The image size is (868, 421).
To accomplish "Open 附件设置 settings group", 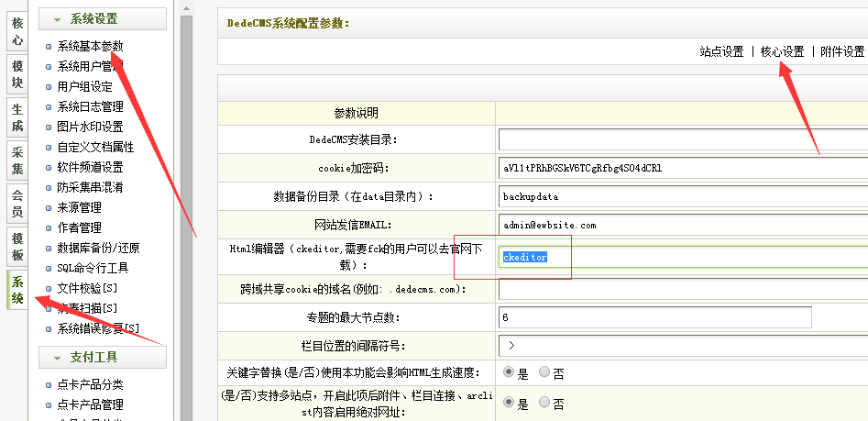I will pyautogui.click(x=841, y=52).
